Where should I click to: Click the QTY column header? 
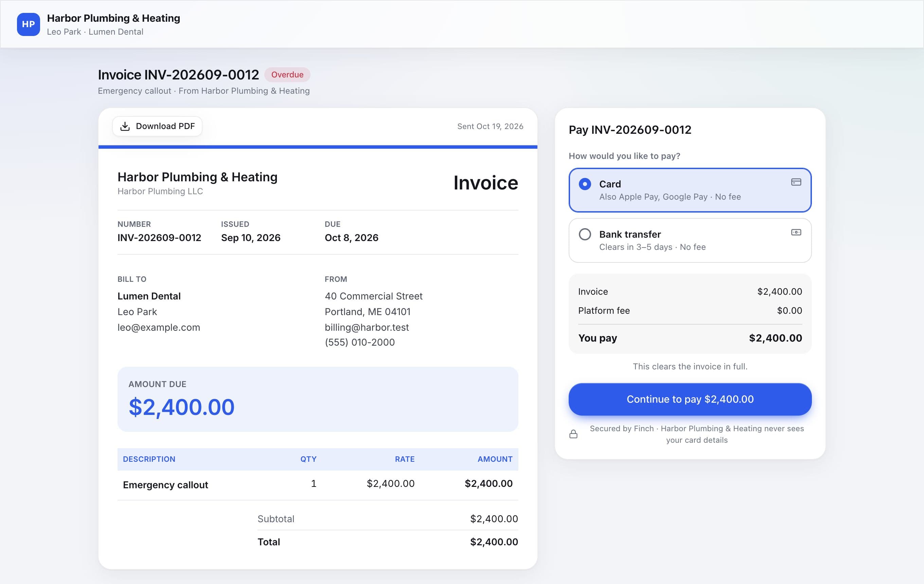[x=308, y=459]
